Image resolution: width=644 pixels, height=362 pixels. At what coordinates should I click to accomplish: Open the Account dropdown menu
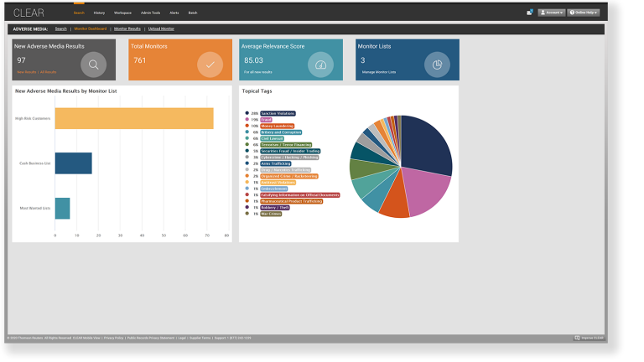pos(551,13)
